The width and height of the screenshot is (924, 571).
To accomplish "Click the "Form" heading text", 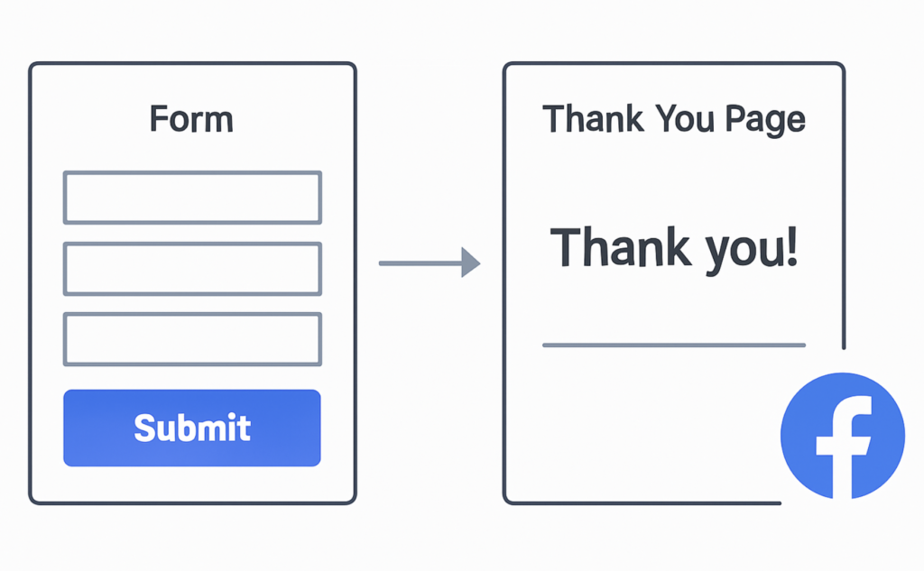I will click(x=191, y=119).
